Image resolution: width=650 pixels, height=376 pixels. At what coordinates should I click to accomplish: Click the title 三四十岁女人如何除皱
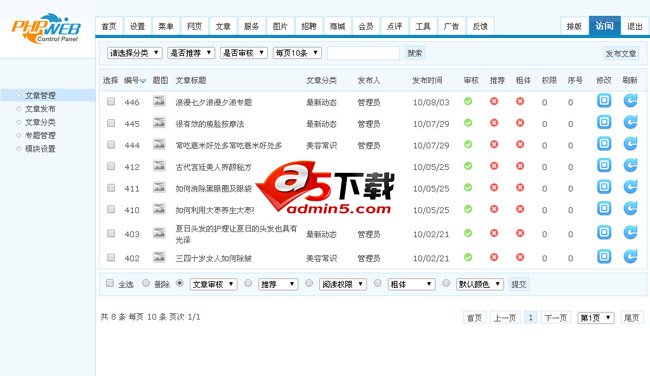point(213,258)
